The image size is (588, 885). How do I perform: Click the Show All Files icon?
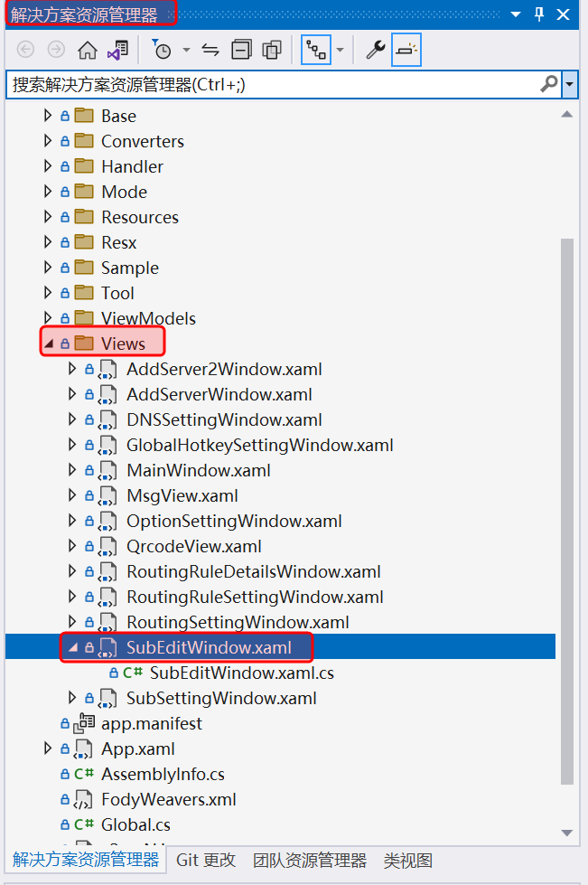272,51
